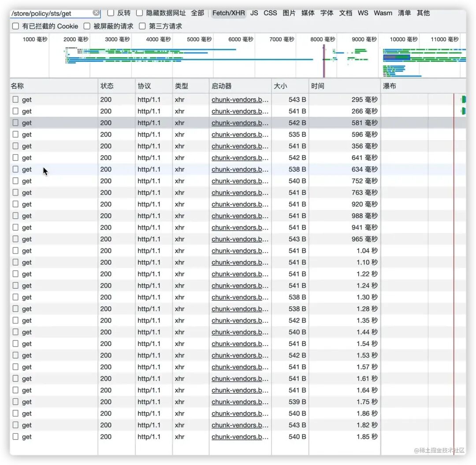Sort by the 启动器 column header
This screenshot has height=465, width=476.
(x=241, y=86)
